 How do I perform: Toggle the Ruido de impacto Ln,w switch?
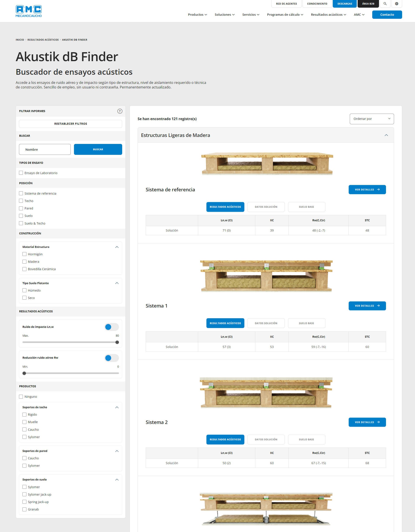click(x=111, y=327)
